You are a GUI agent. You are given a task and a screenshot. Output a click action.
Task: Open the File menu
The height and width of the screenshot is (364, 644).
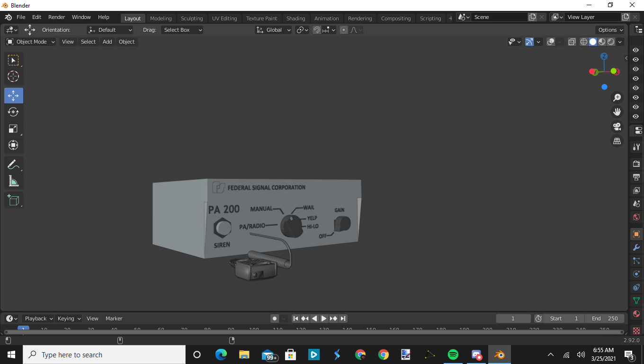(21, 17)
